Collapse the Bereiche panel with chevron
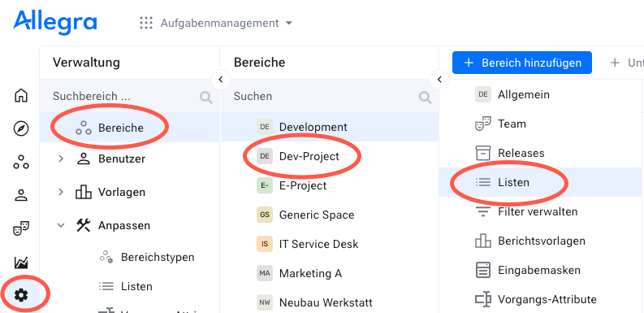 (x=439, y=80)
